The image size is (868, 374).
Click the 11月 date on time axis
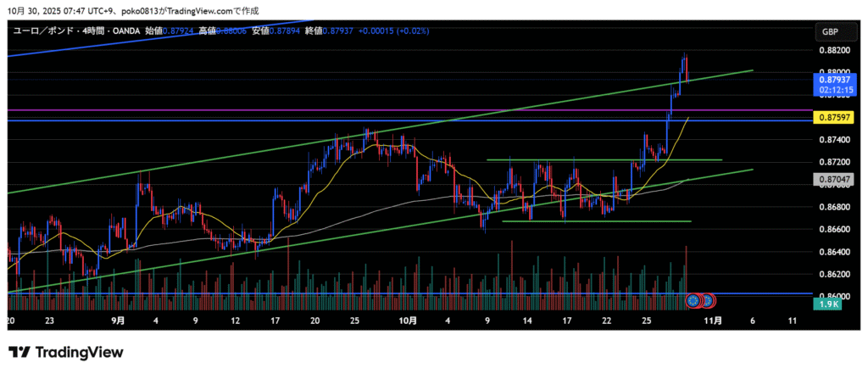(x=713, y=321)
